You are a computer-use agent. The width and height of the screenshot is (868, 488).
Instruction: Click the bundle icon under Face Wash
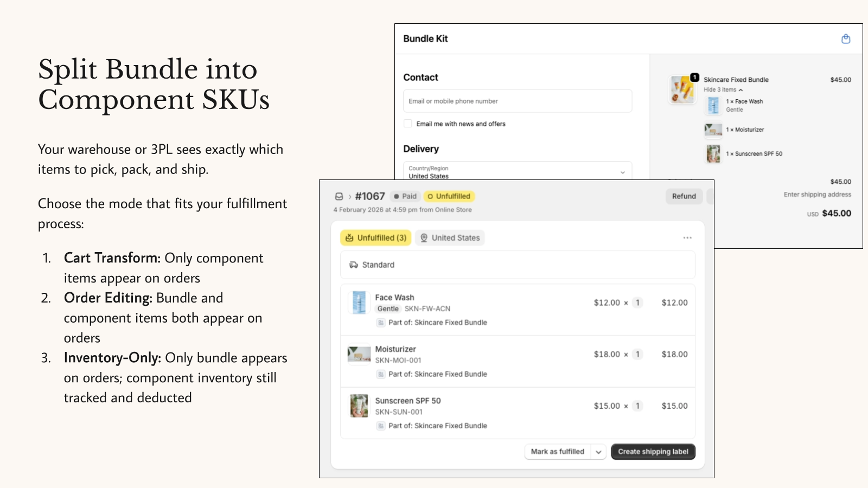pos(381,323)
